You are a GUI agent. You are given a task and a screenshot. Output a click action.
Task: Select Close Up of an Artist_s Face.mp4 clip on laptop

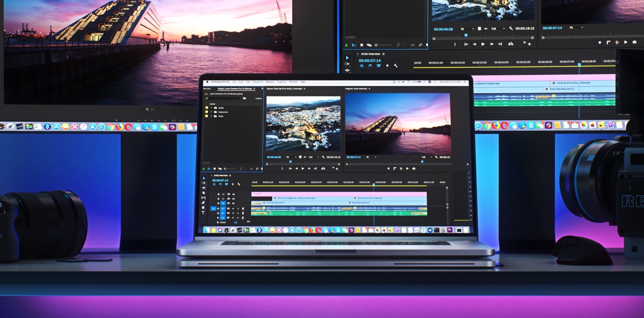click(x=389, y=198)
